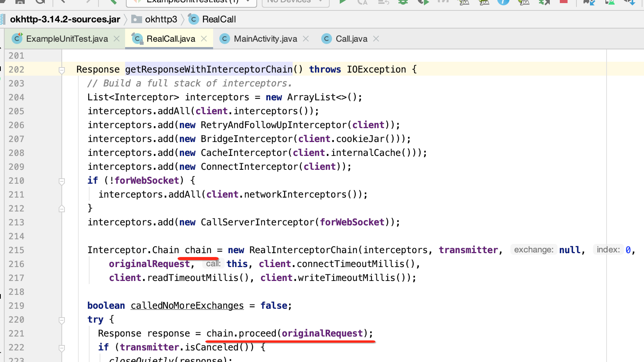Click the fold end marker at line 212

click(61, 209)
